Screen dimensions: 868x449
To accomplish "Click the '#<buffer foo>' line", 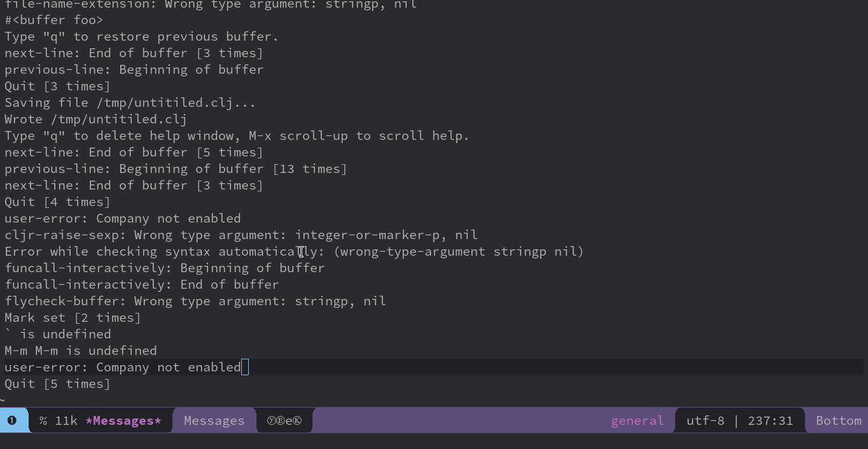I will pos(54,20).
